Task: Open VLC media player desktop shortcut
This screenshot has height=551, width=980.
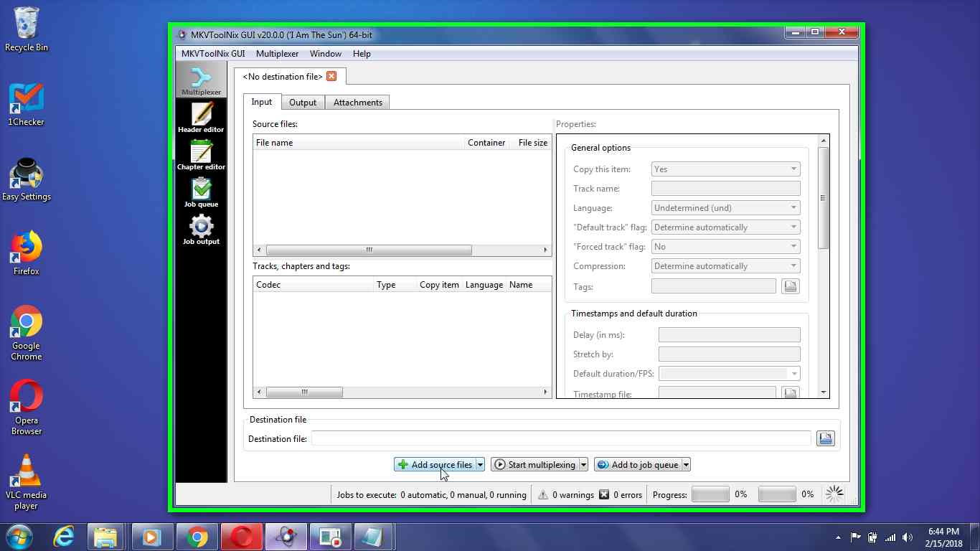Action: click(x=27, y=483)
